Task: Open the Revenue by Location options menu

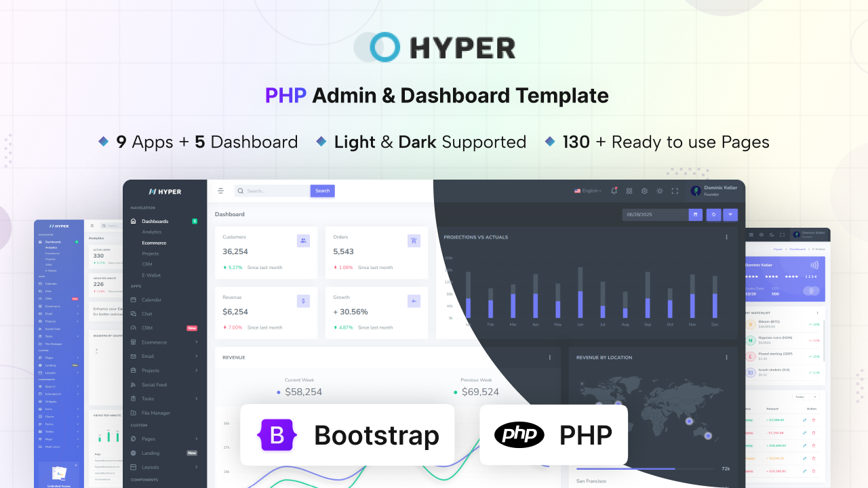Action: (x=726, y=357)
